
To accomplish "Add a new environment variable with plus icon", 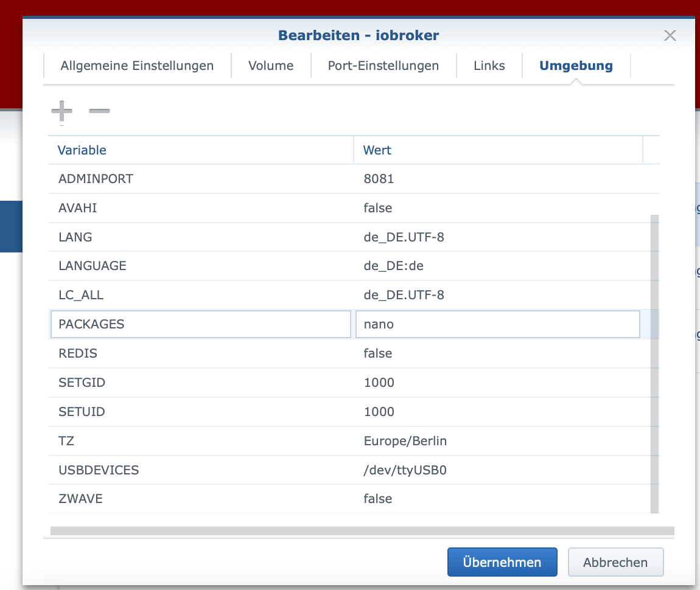I will pos(61,111).
